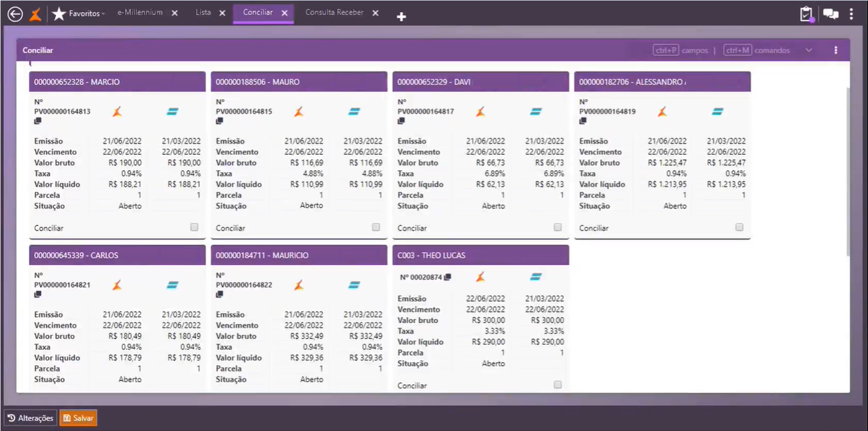
Task: Open the clipboard tasks icon
Action: [806, 14]
